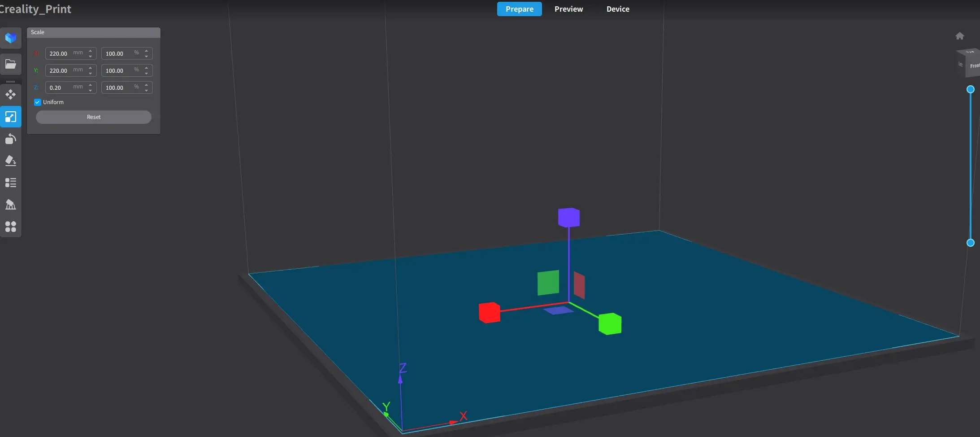Switch to the Device tab
980x437 pixels.
tap(618, 9)
